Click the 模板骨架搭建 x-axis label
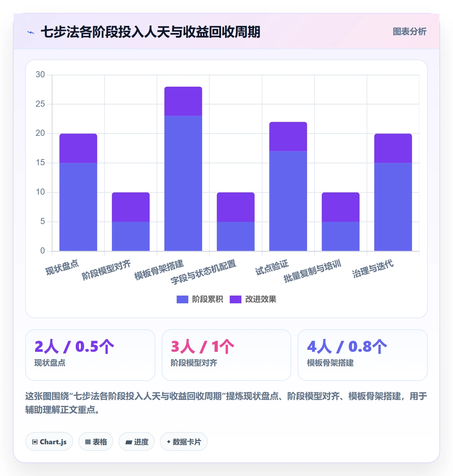 point(159,270)
